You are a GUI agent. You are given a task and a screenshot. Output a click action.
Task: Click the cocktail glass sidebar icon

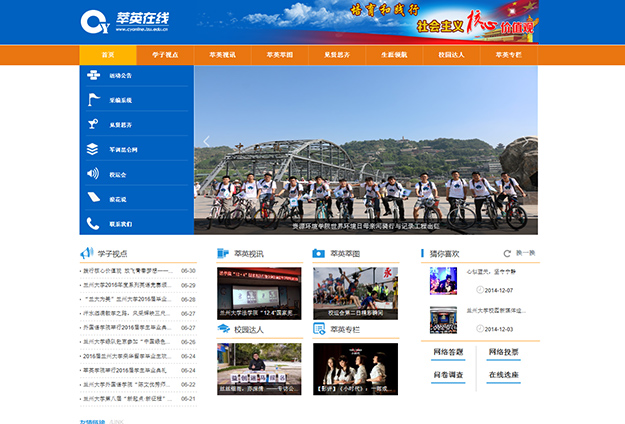coord(93,125)
